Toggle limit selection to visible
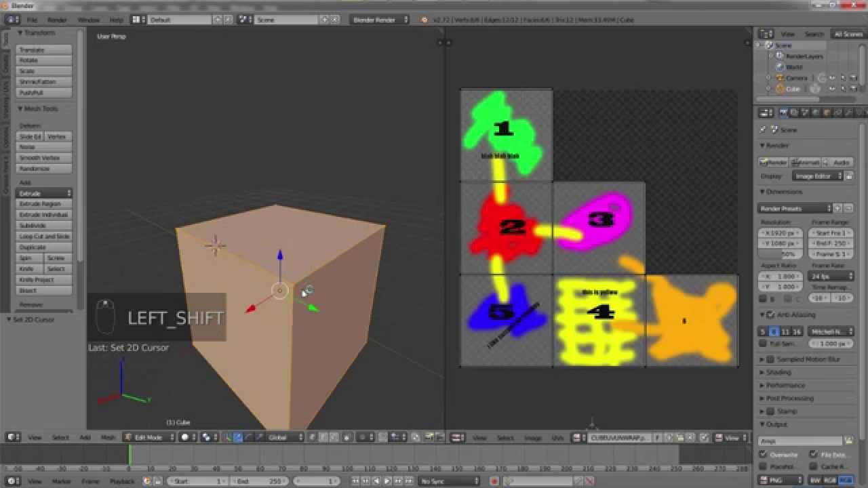The width and height of the screenshot is (868, 488). [x=347, y=437]
